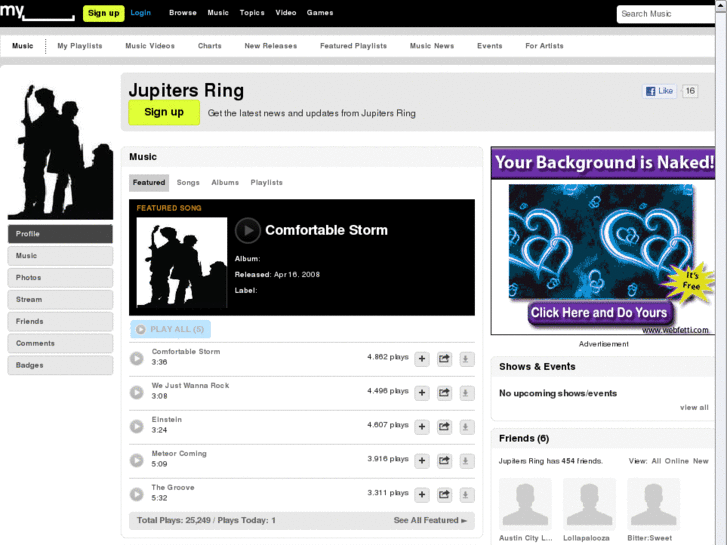Download the Meteor Coming track
This screenshot has height=545, width=727.
coord(466,461)
